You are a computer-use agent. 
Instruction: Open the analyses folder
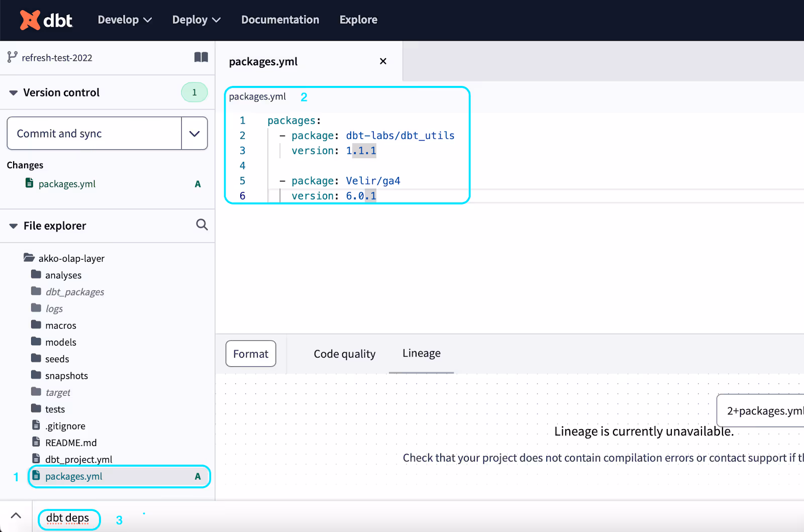[63, 275]
